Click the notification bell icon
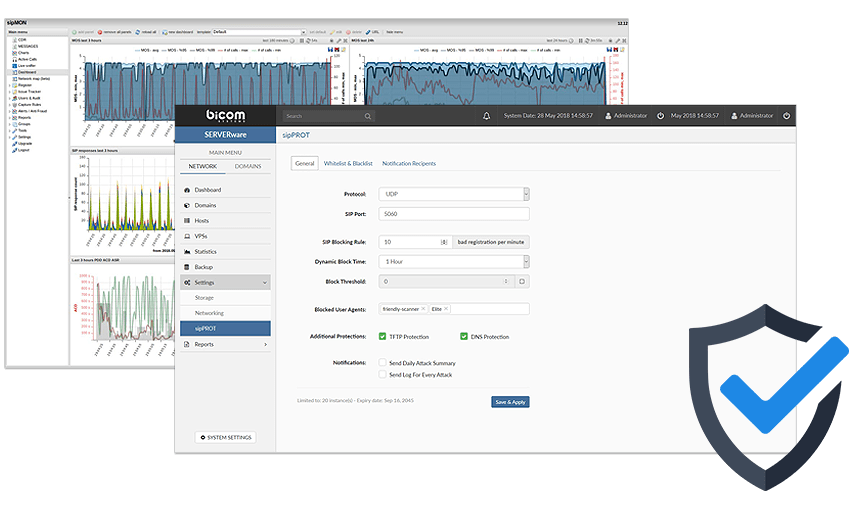This screenshot has width=852, height=510. point(487,116)
